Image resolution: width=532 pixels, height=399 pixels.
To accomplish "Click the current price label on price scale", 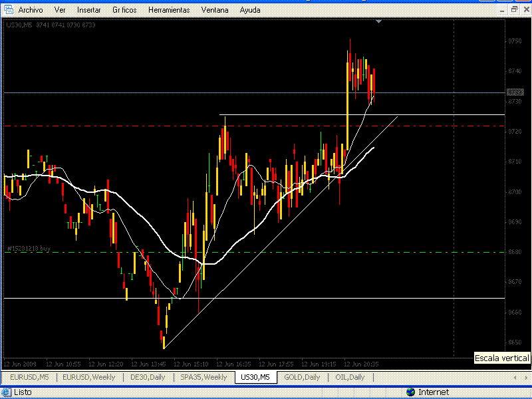I will click(x=515, y=92).
